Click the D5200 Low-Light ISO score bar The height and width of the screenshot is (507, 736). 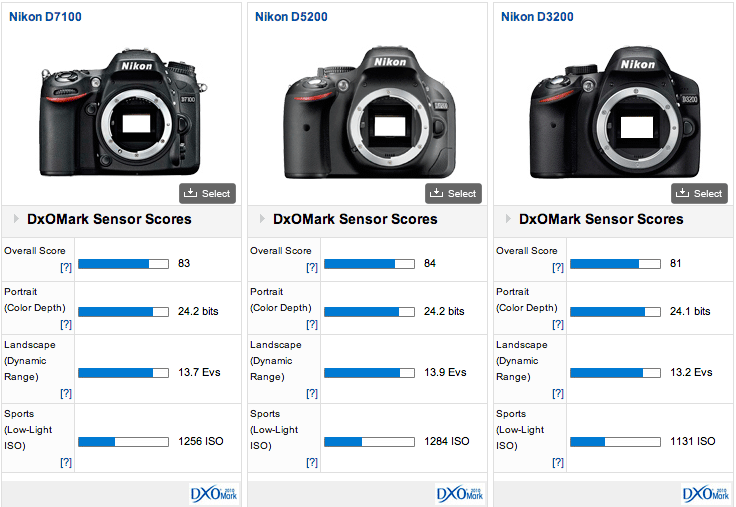pos(369,442)
